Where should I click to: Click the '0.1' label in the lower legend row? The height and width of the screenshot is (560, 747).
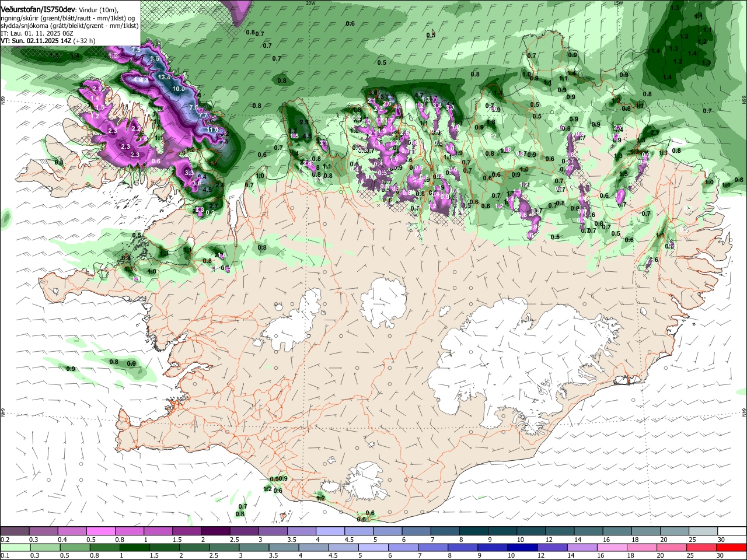(x=5, y=555)
